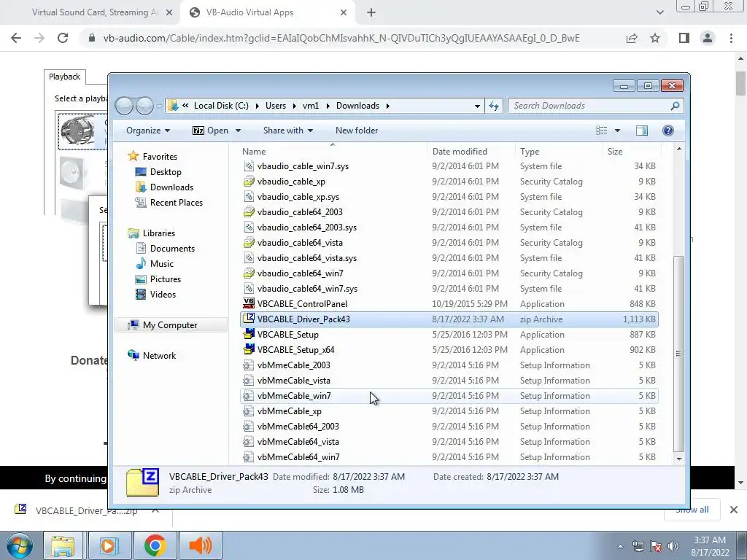This screenshot has width=747, height=560.
Task: Reload the vb-audio web page
Action: coord(63,38)
